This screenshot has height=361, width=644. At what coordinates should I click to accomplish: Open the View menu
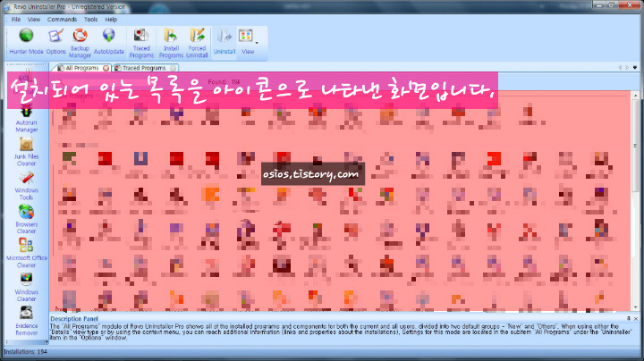point(34,20)
